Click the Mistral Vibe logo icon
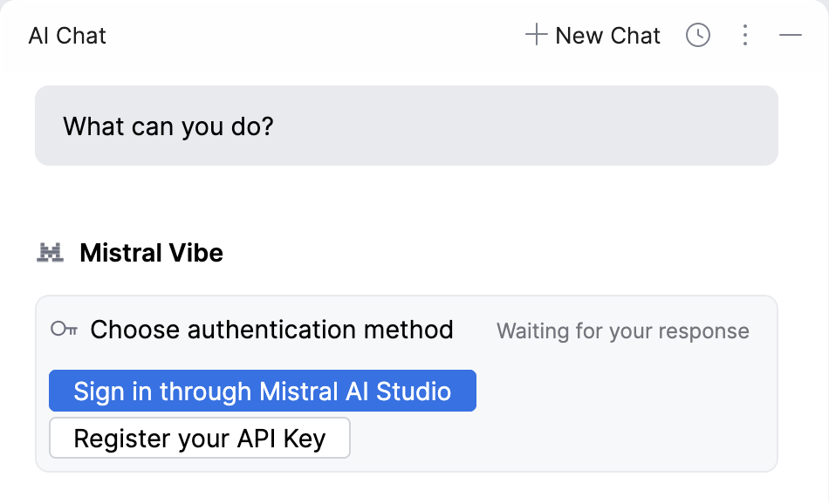 (x=51, y=253)
